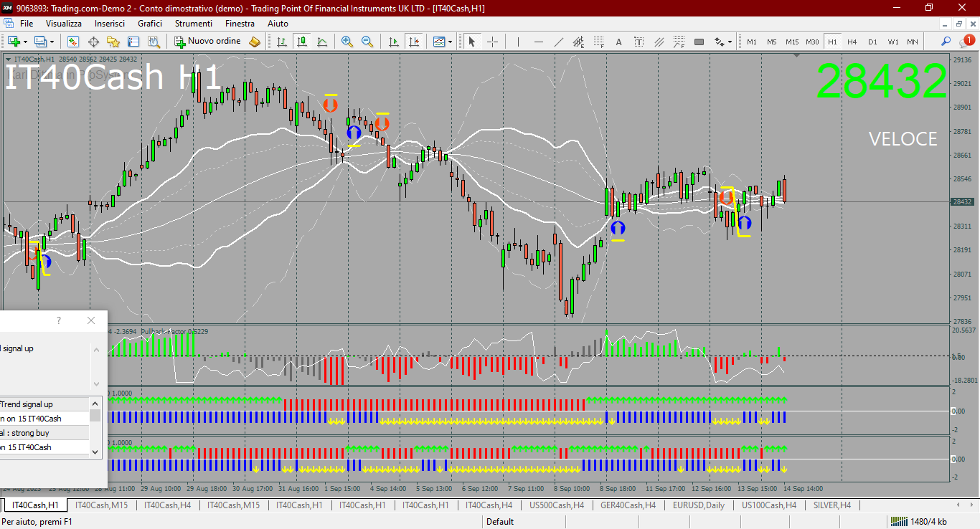The width and height of the screenshot is (980, 529).
Task: Select the crosshair tool
Action: [x=492, y=42]
